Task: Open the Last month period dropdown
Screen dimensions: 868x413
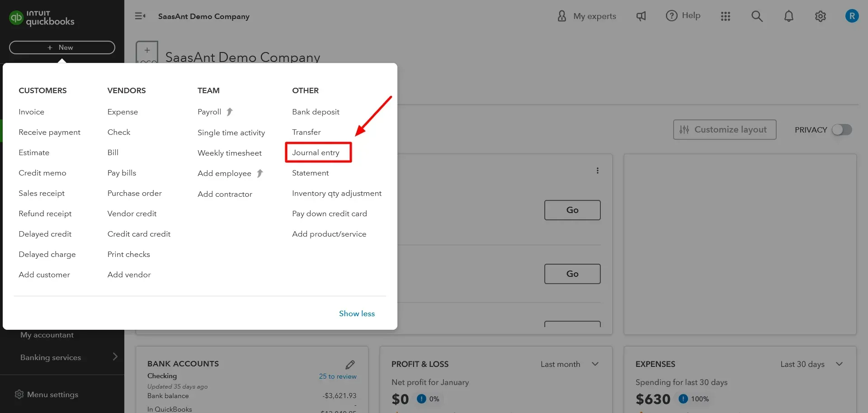Action: 570,364
